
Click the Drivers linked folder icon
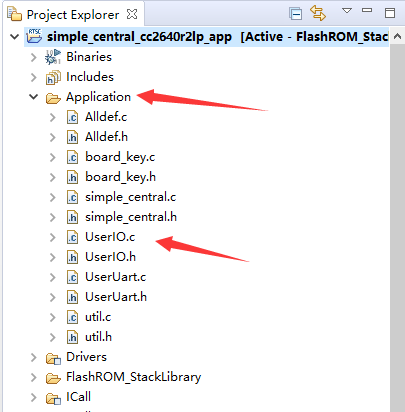point(53,358)
